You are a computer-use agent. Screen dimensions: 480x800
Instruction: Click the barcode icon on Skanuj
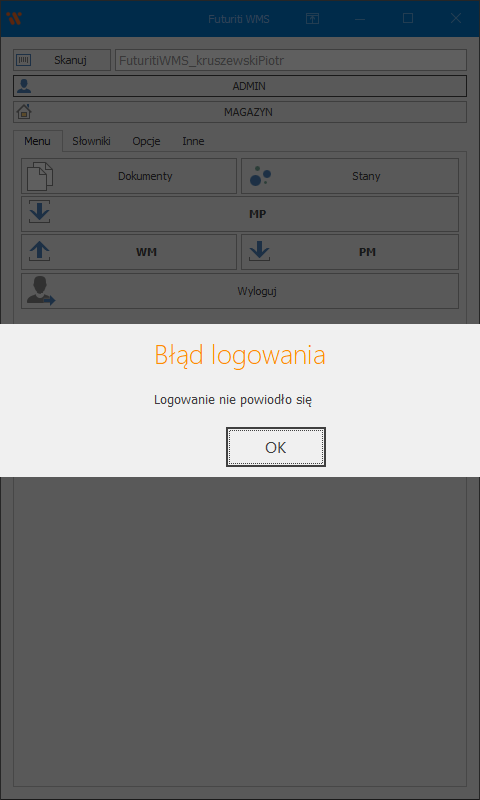pos(24,60)
